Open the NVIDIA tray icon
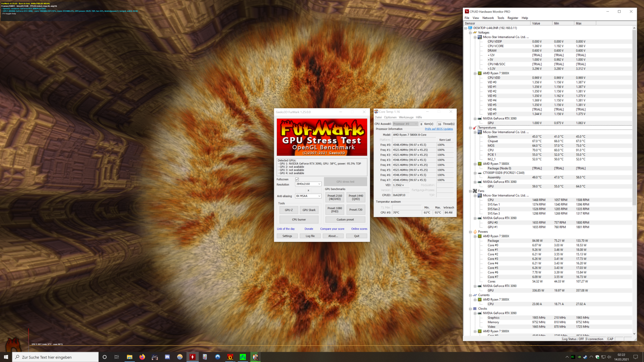The image size is (644, 362). pos(579,357)
